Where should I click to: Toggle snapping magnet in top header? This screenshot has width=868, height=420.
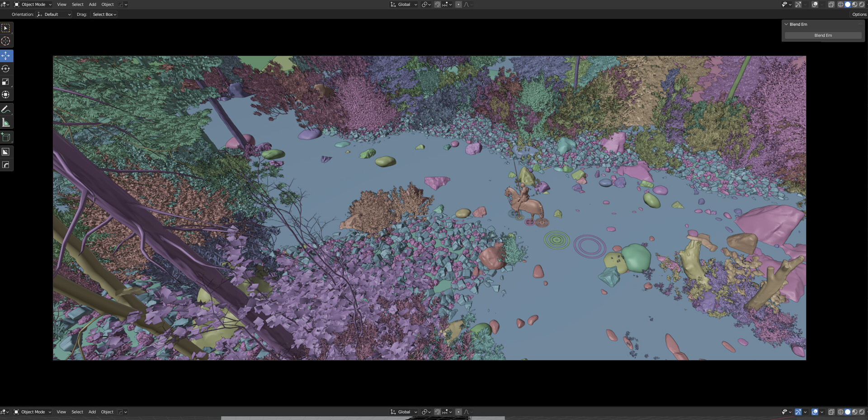point(437,5)
